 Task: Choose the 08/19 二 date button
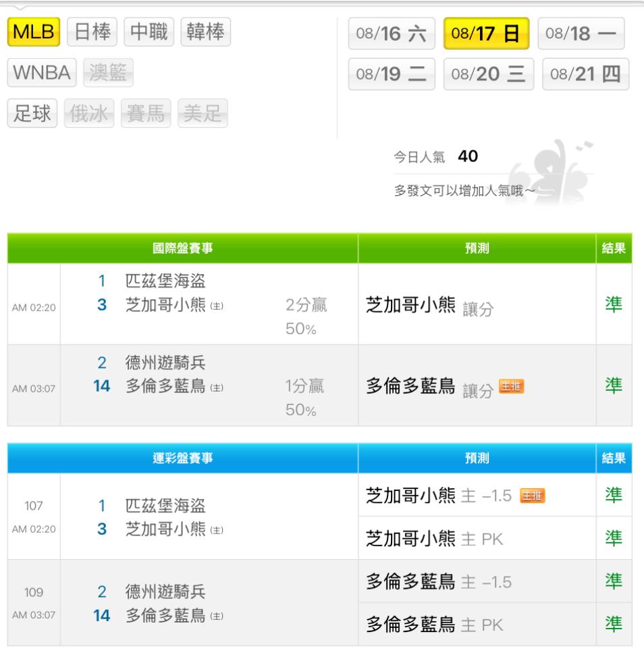pyautogui.click(x=392, y=74)
